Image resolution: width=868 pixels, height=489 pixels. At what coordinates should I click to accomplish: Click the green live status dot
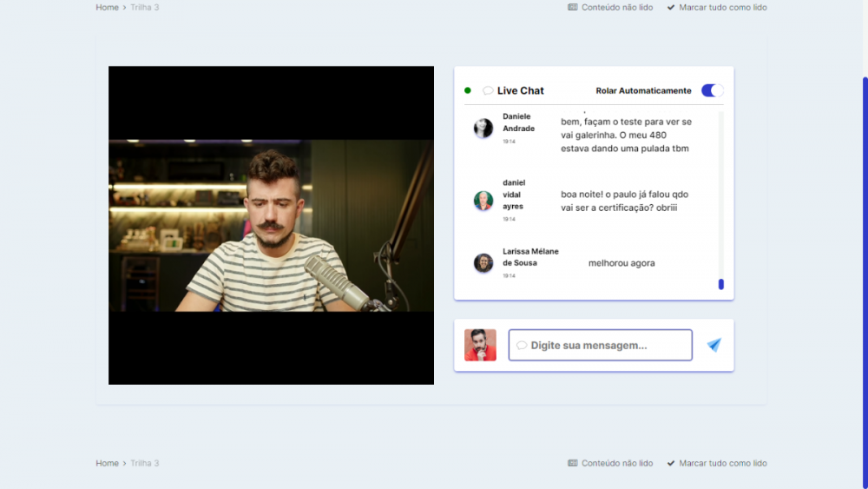point(468,90)
